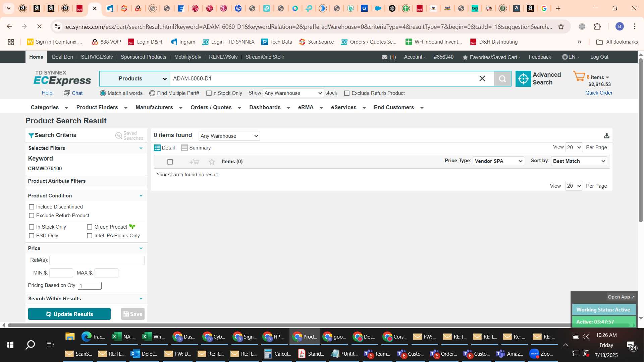Open Price Type Vendor SPA dropdown

(498, 161)
